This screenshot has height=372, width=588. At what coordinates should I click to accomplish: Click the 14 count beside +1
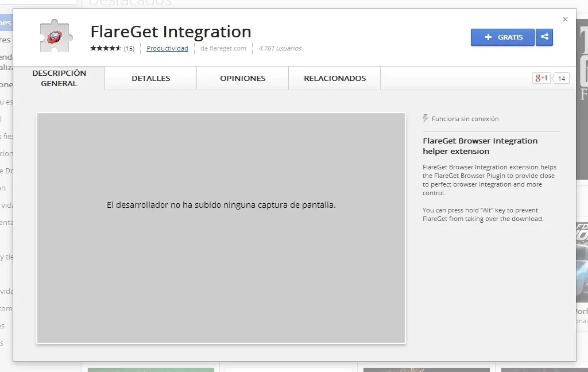562,79
